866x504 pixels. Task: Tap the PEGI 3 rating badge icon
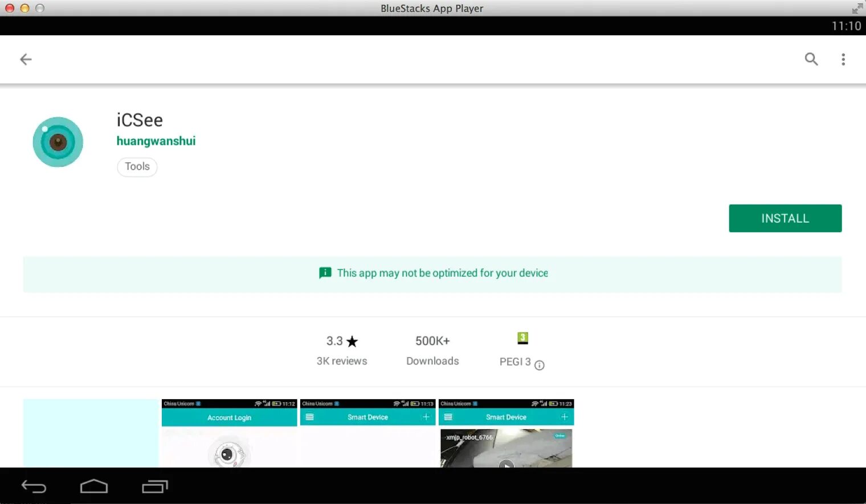pyautogui.click(x=522, y=338)
